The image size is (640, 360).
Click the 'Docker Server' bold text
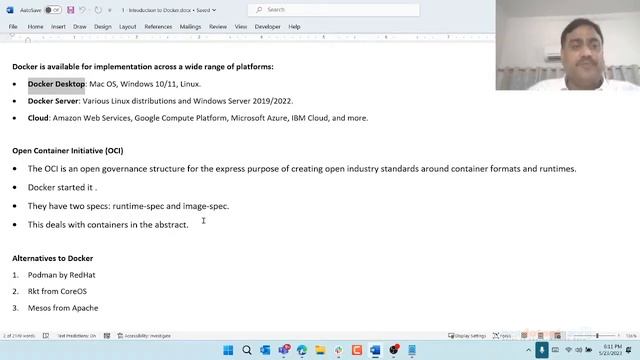[53, 101]
